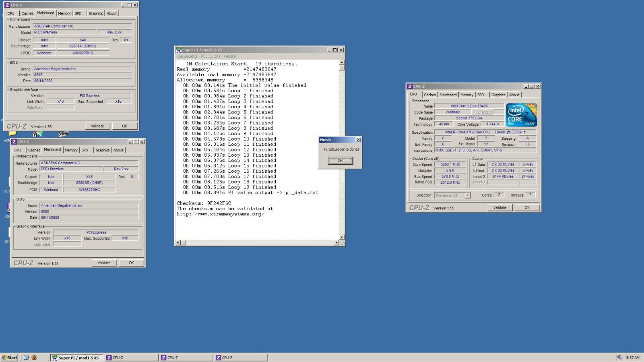Select the last CPU-Z taskbar button

point(241,358)
